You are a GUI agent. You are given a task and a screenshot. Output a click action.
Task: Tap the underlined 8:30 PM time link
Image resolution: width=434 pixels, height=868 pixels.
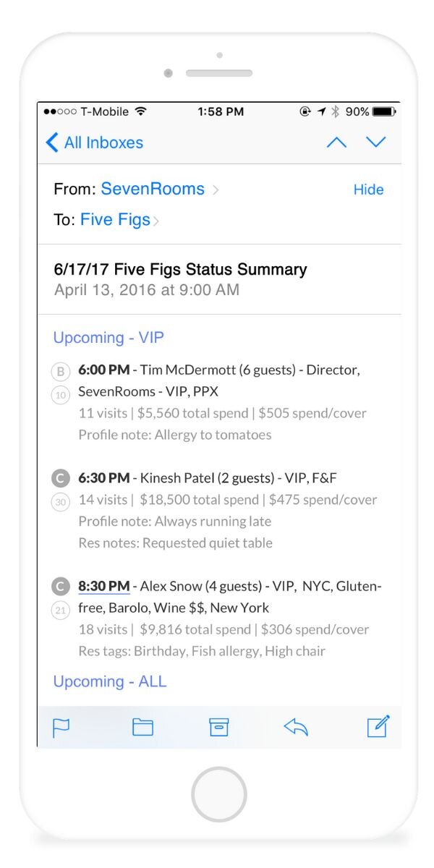pyautogui.click(x=104, y=586)
